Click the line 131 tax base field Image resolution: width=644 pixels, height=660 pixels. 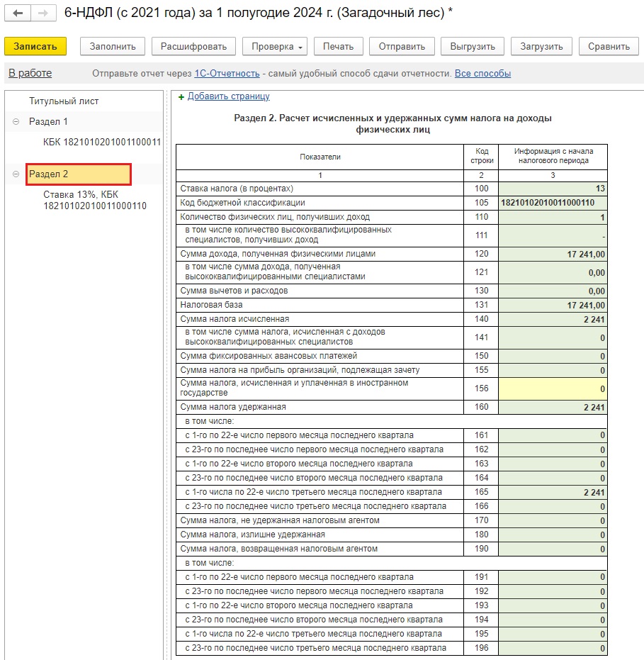[553, 305]
